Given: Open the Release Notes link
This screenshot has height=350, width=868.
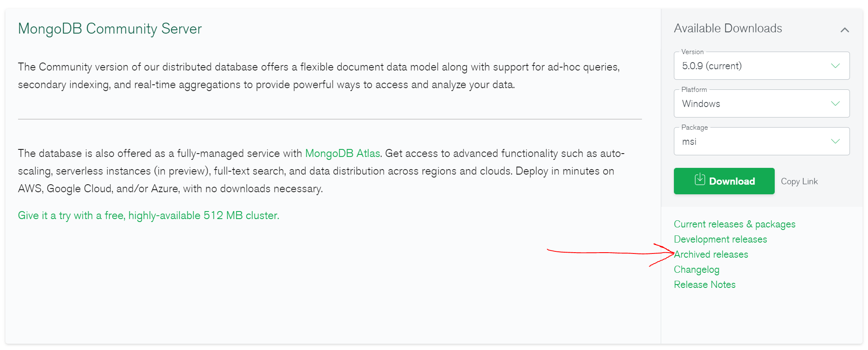Looking at the screenshot, I should (x=705, y=285).
